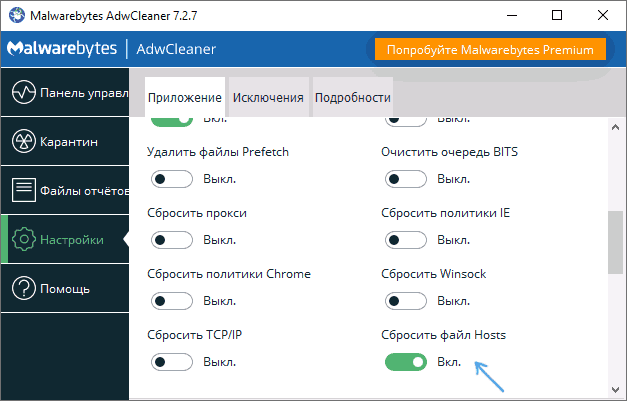Click the quarantine radiation icon
The height and width of the screenshot is (401, 627).
24,142
